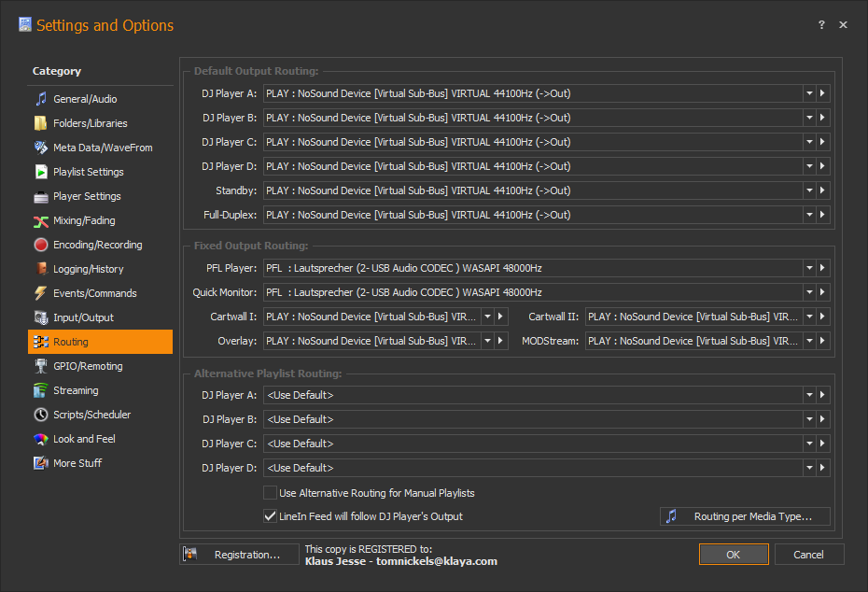Select the Streaming category
Viewport: 868px width, 592px height.
click(x=100, y=390)
